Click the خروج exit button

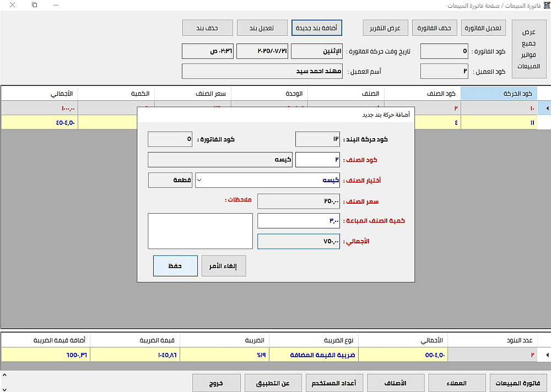pos(217,383)
